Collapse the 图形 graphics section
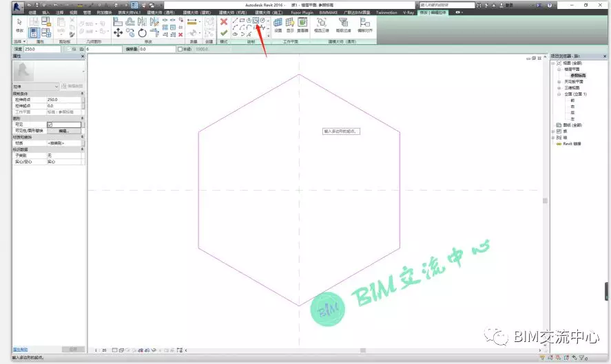The width and height of the screenshot is (611, 364). click(x=82, y=118)
